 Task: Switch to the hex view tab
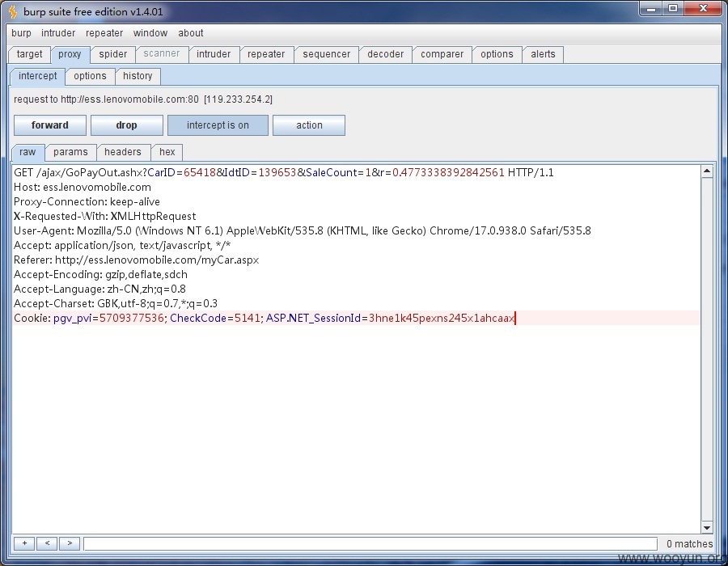tap(167, 152)
